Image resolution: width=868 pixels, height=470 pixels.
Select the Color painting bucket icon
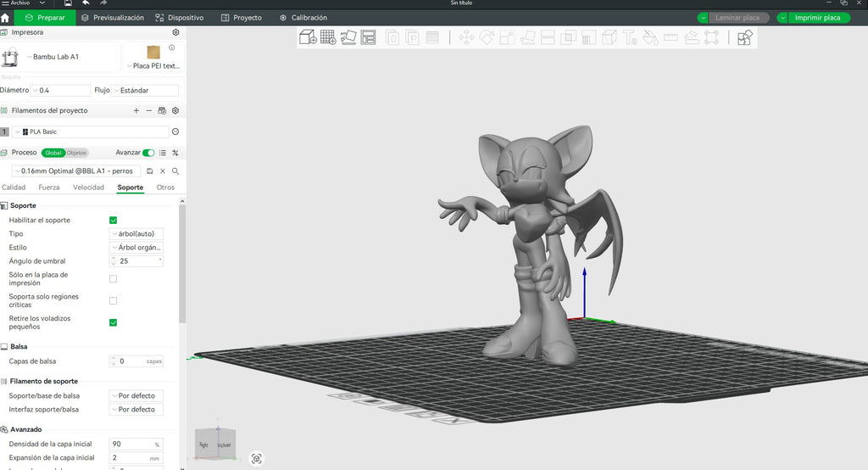click(650, 37)
